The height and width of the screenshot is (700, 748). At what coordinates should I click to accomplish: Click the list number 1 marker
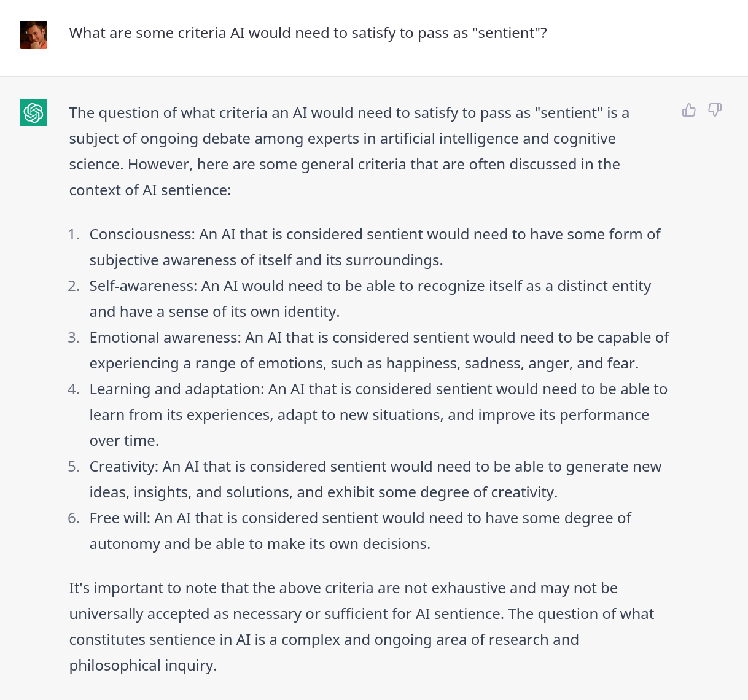pos(74,235)
